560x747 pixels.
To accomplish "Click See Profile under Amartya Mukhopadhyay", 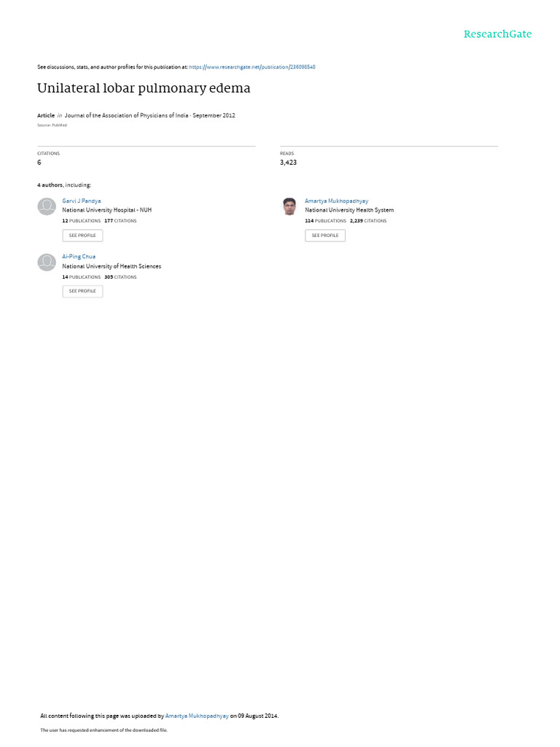I will point(325,236).
